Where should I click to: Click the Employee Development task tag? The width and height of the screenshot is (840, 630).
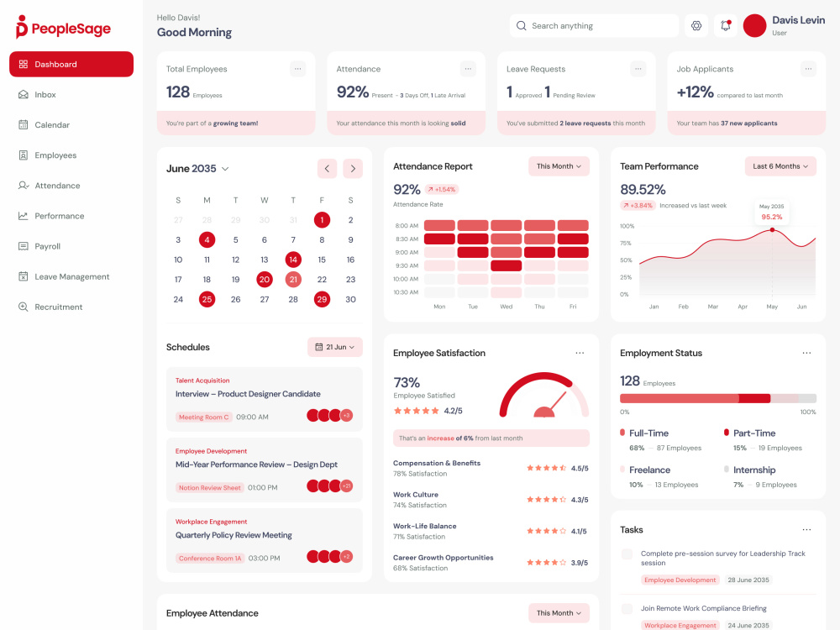tap(680, 580)
